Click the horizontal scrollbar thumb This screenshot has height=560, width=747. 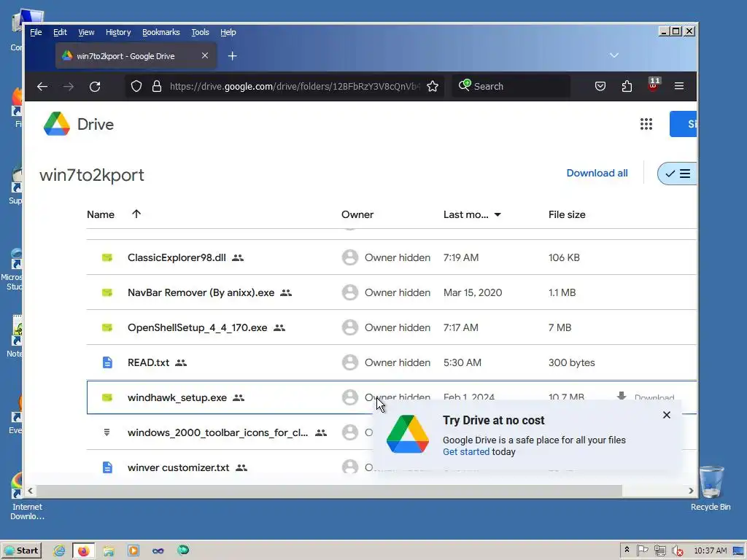(329, 491)
